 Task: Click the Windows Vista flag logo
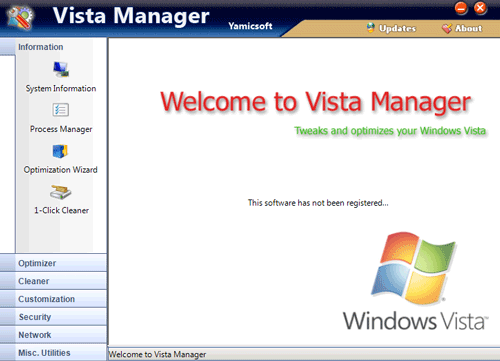tap(413, 268)
